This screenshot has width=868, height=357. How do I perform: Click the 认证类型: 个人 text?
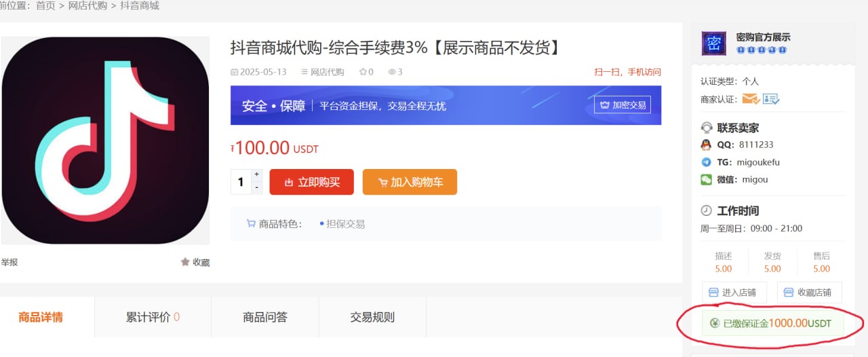730,81
